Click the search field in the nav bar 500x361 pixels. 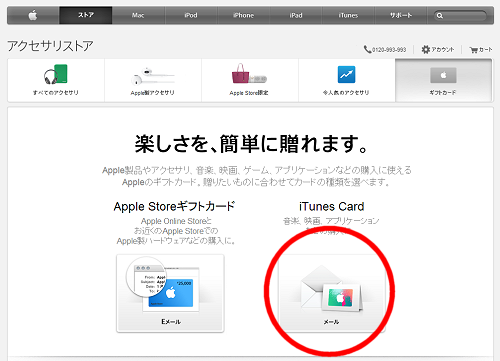[460, 16]
